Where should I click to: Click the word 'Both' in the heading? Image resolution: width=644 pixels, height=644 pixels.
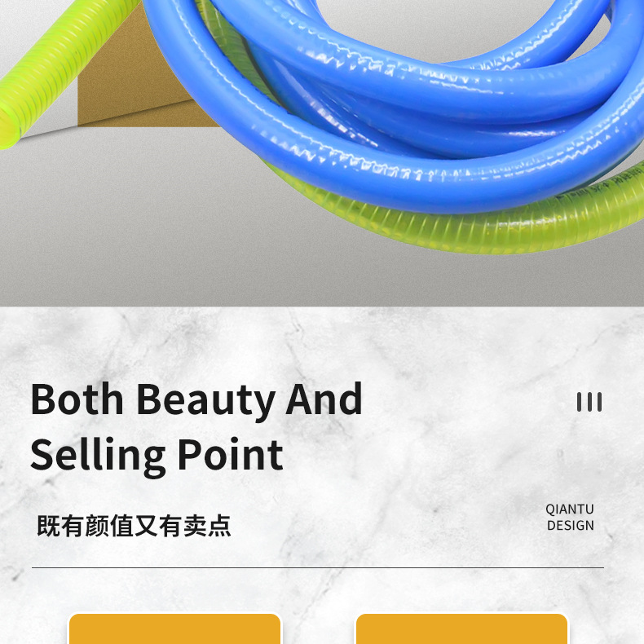(x=77, y=399)
